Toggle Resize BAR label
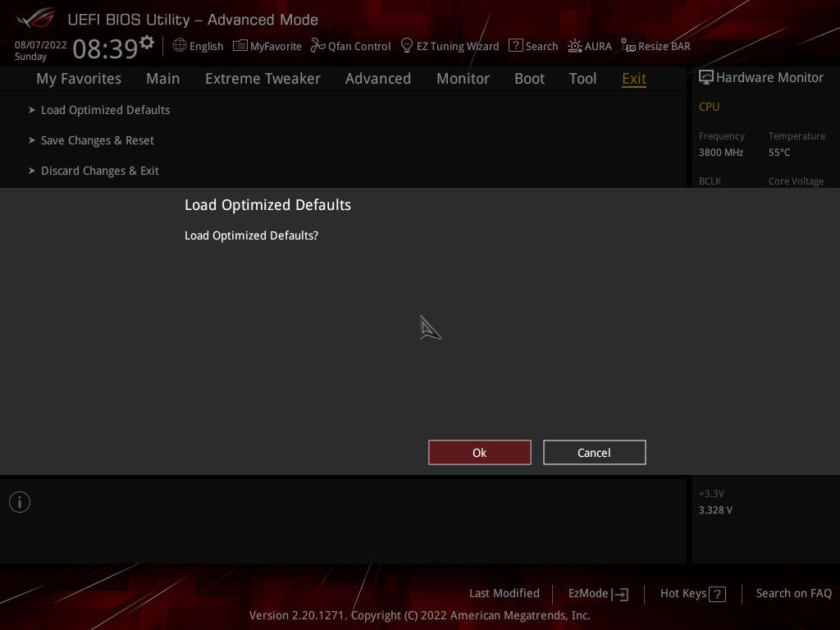This screenshot has height=630, width=840. pos(664,47)
